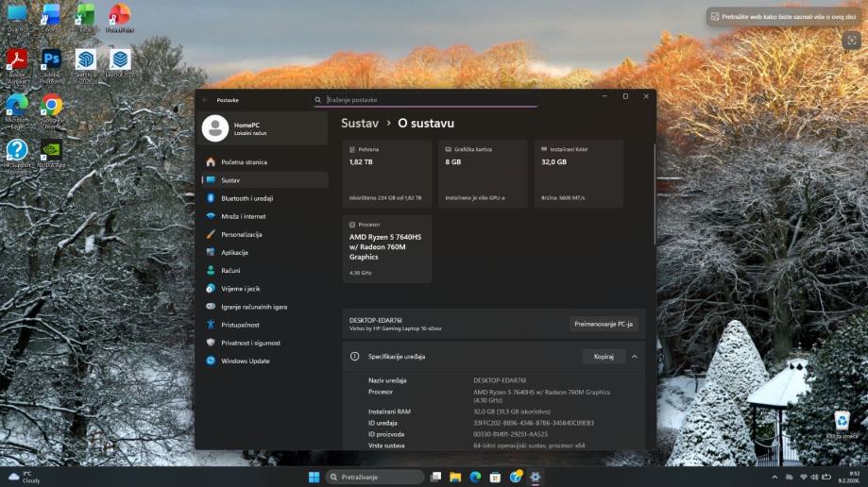Viewport: 868px width, 487px height.
Task: Open the This PC icon on desktop
Action: pyautogui.click(x=17, y=17)
